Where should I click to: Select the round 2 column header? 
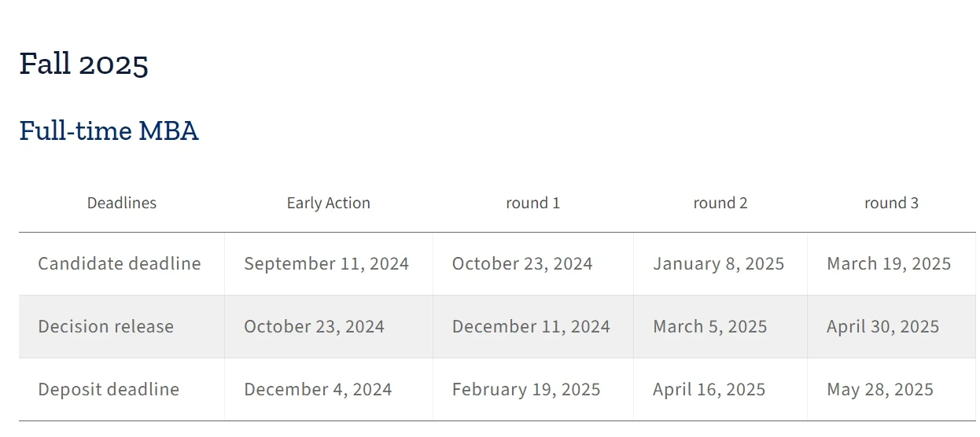click(x=720, y=203)
